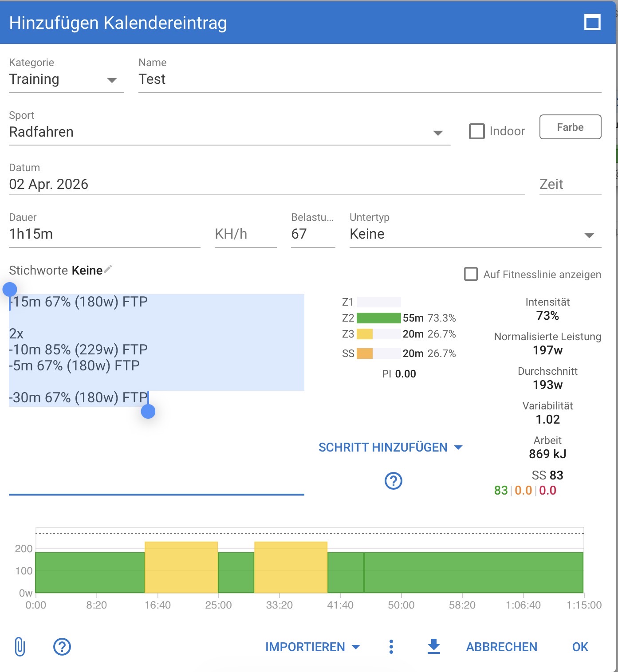
Task: Expand the Sport dropdown showing Radfahren
Action: 229,132
